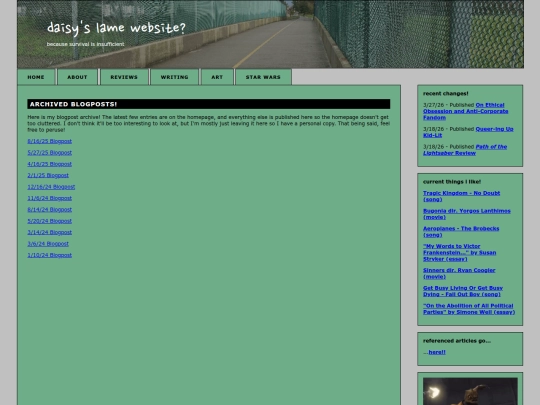The height and width of the screenshot is (405, 540).
Task: Go to the ABOUT page tab
Action: point(77,77)
